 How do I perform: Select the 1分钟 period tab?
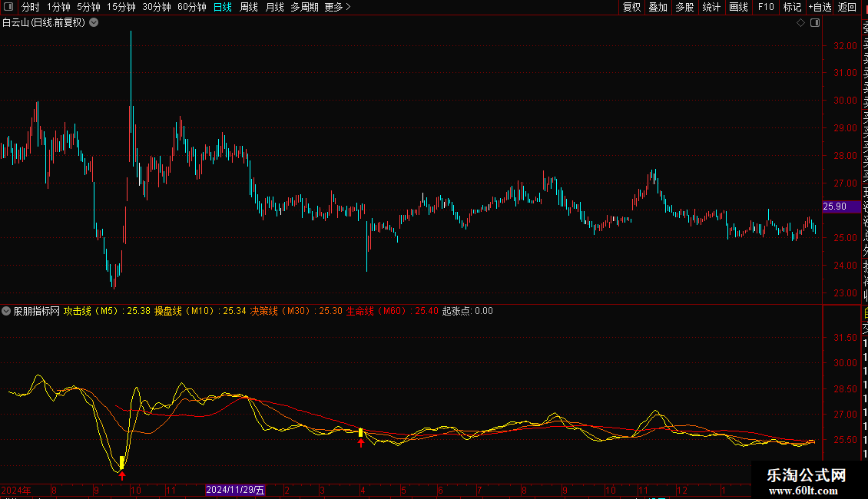[x=58, y=7]
